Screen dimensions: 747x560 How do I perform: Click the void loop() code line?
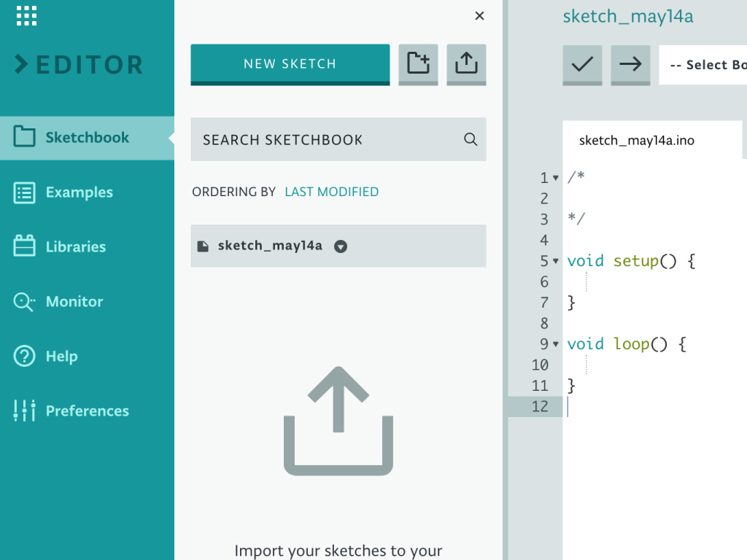click(627, 344)
